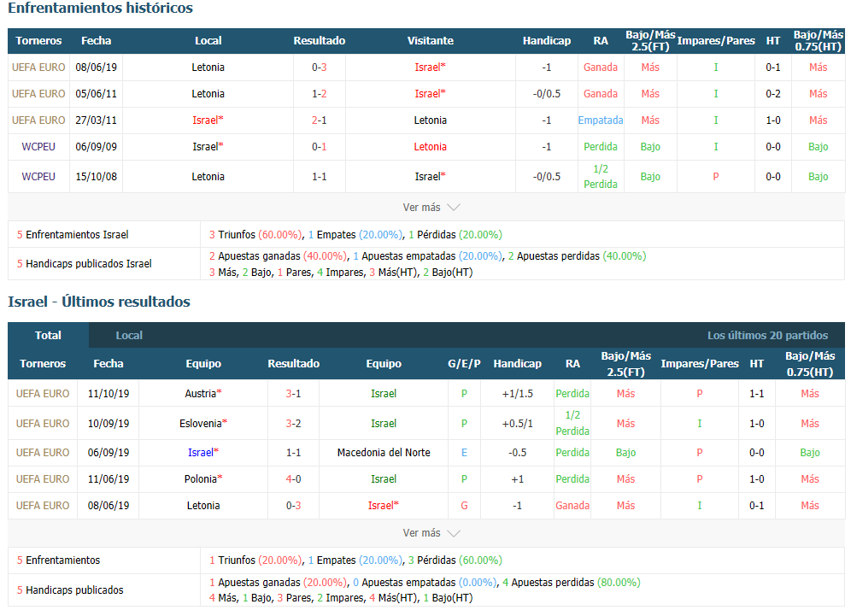The height and width of the screenshot is (616, 851).
Task: Click G/E/P value G in last Letonia row
Action: click(464, 506)
